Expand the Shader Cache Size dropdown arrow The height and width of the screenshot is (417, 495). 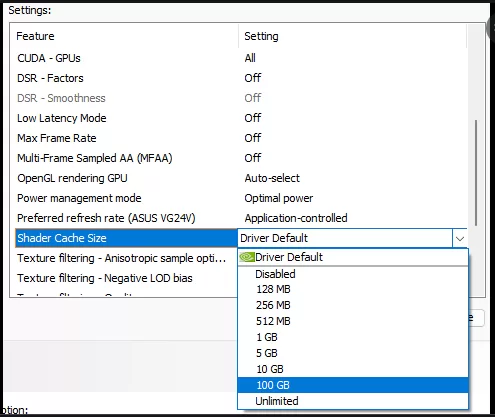click(x=460, y=238)
